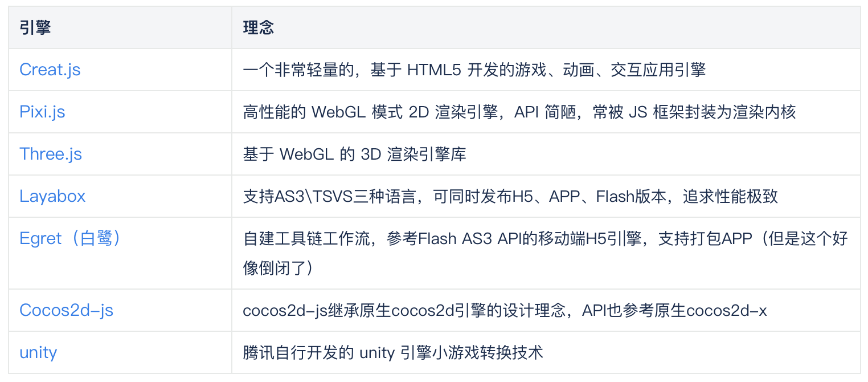Viewport: 868px width, 382px height.
Task: Click description starting 自建工具链工作流
Action: (x=546, y=253)
